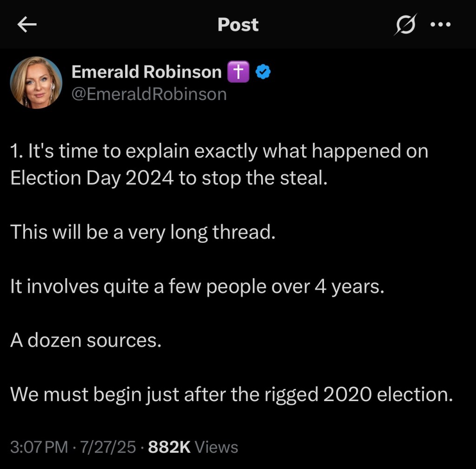Select the verification badge next to the name
This screenshot has width=476, height=469.
[263, 71]
